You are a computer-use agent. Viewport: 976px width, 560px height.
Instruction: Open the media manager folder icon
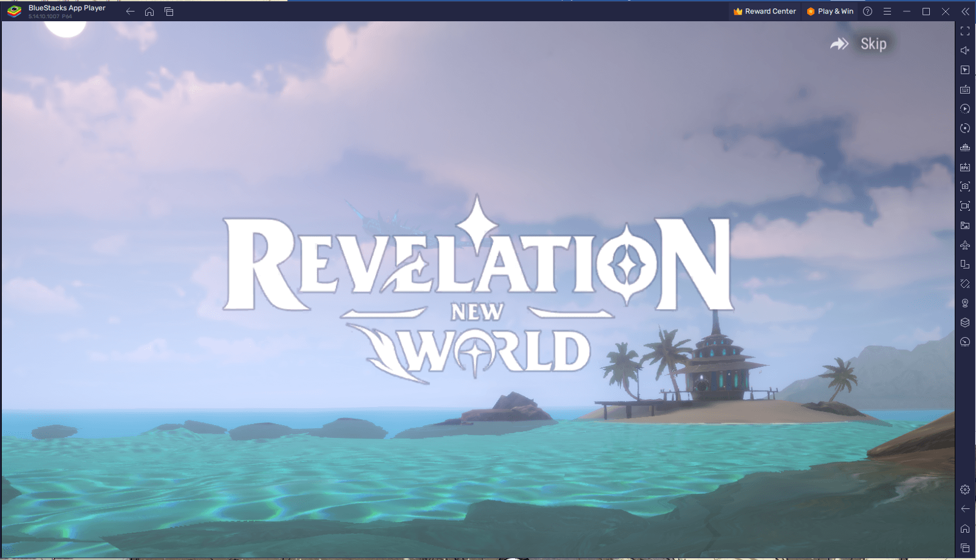(965, 225)
